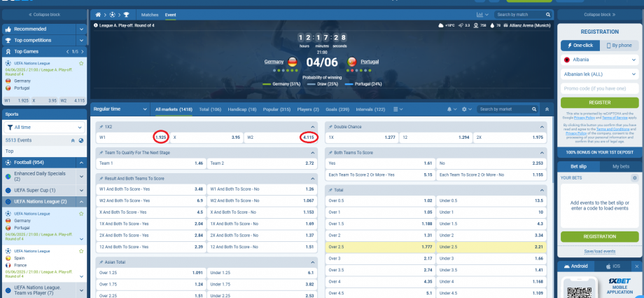Go to next Top Games slide
Screen dimensions: 644x298
pos(83,52)
